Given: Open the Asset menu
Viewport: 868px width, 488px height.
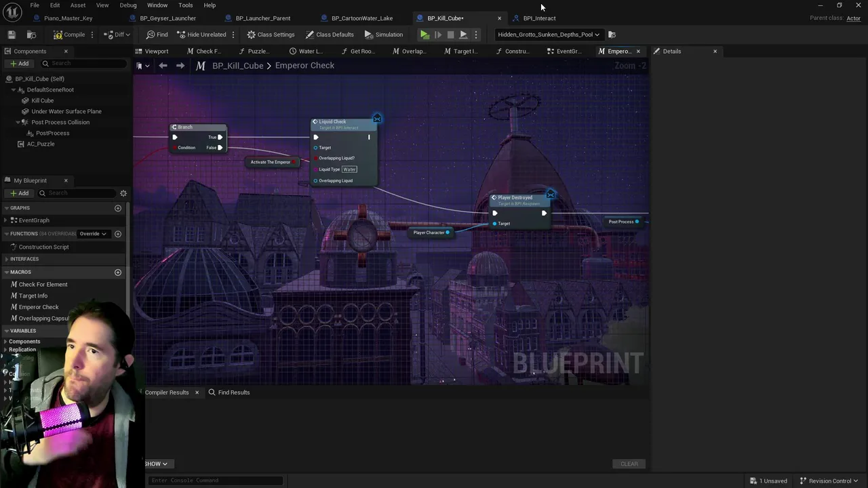Looking at the screenshot, I should point(78,5).
